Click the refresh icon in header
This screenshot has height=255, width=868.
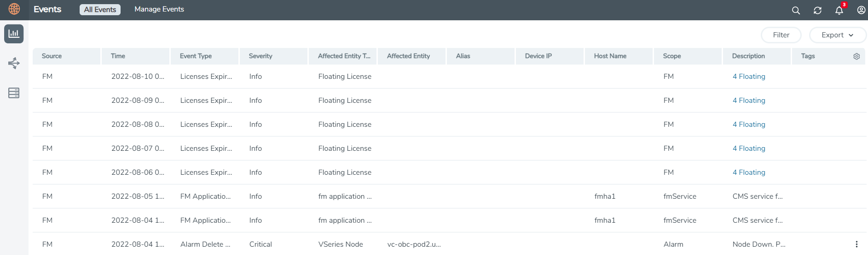click(x=817, y=10)
